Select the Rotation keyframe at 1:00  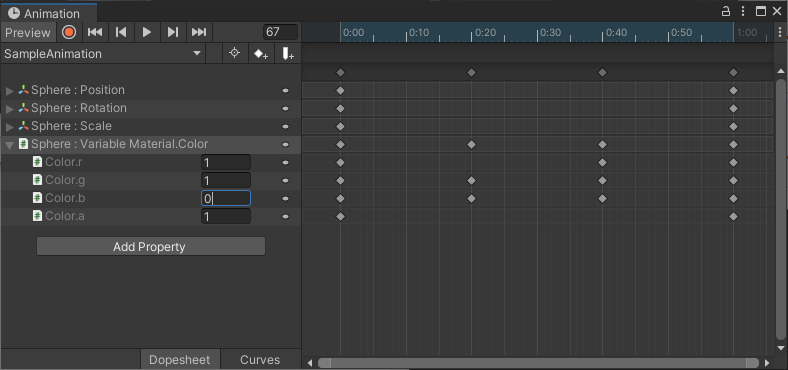[x=733, y=109]
